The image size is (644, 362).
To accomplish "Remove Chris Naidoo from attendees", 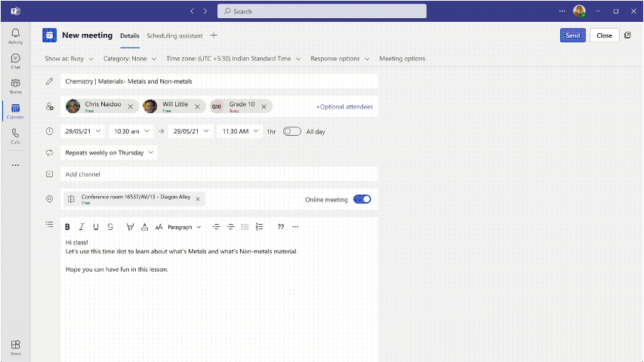I will 130,106.
